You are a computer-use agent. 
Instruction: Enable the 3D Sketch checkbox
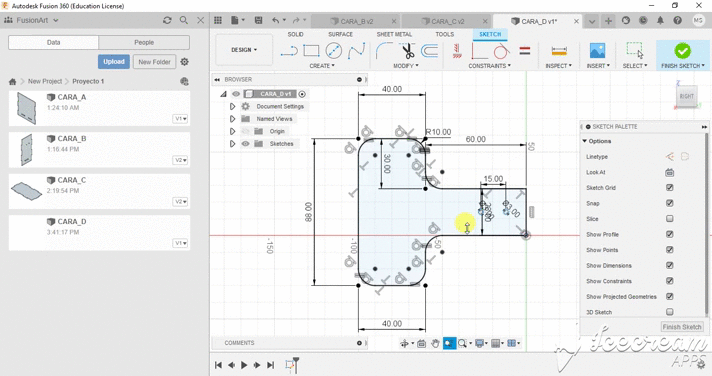click(670, 312)
